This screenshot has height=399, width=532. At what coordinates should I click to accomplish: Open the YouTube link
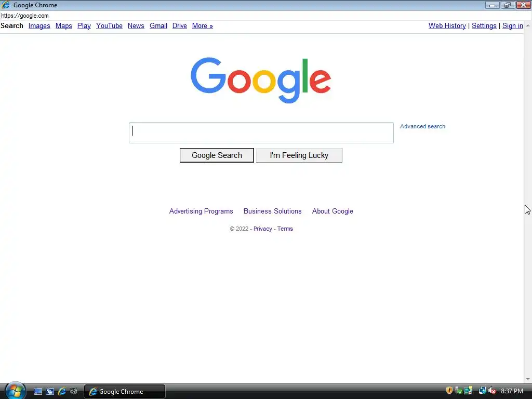[109, 26]
